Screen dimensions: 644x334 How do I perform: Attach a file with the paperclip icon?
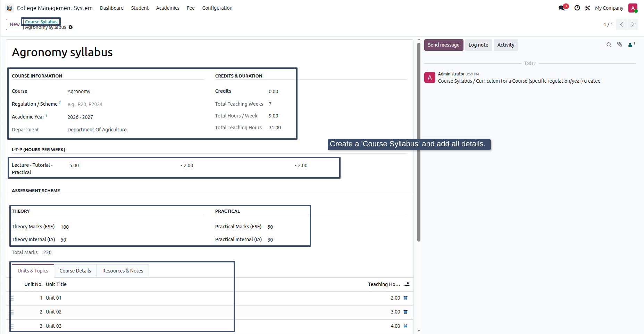point(620,45)
